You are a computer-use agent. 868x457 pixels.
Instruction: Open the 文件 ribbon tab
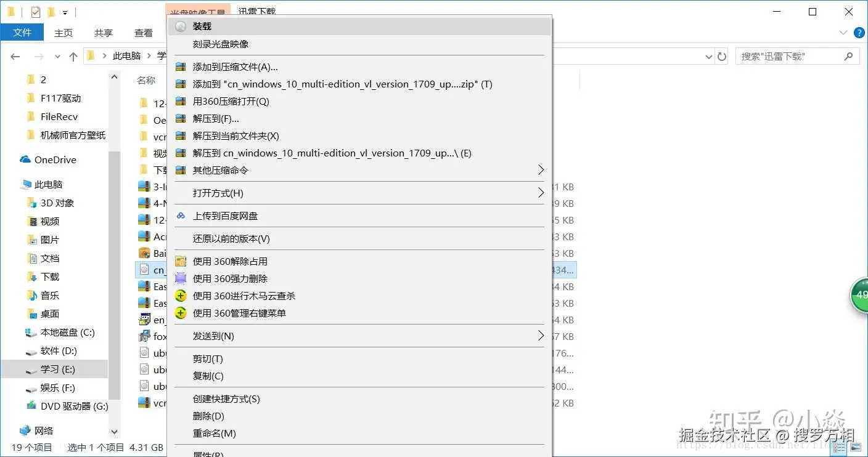pyautogui.click(x=22, y=33)
